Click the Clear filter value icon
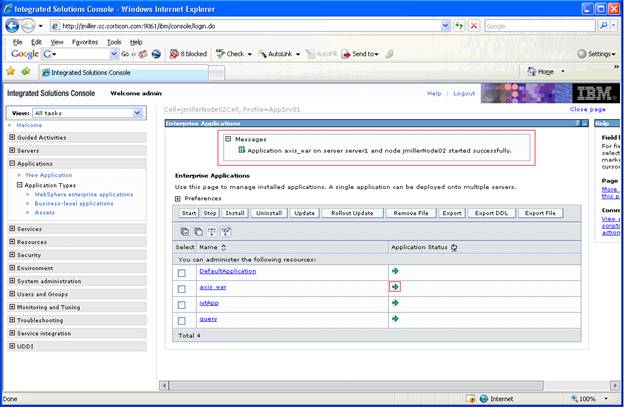This screenshot has height=408, width=624. point(226,231)
